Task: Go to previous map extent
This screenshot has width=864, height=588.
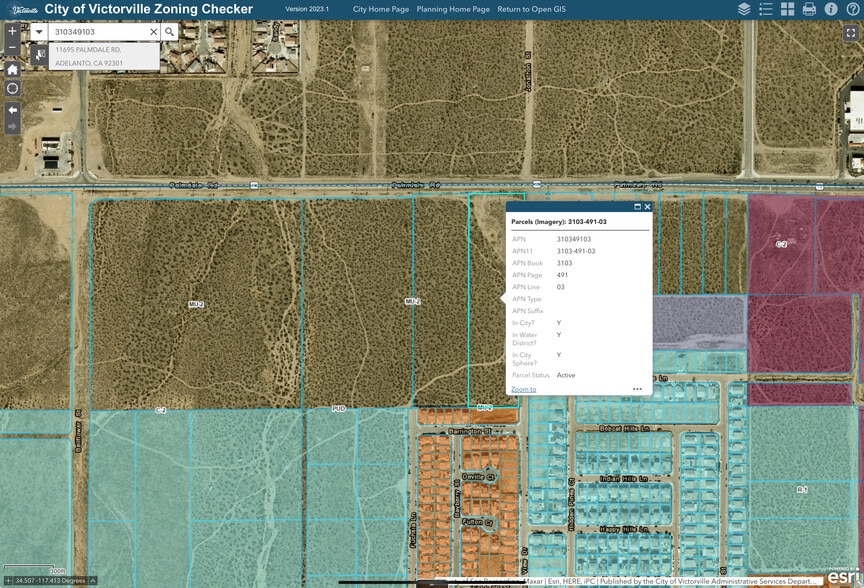Action: pos(12,108)
